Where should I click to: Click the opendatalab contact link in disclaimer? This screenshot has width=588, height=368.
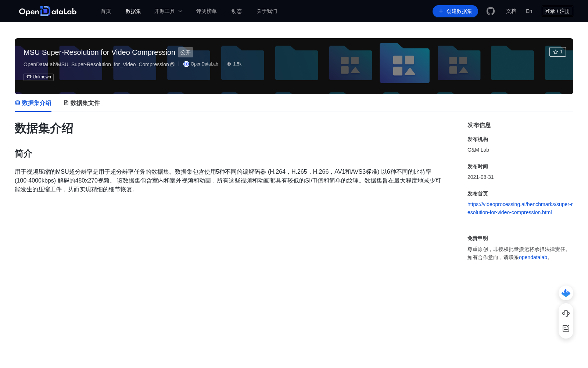[x=533, y=257]
